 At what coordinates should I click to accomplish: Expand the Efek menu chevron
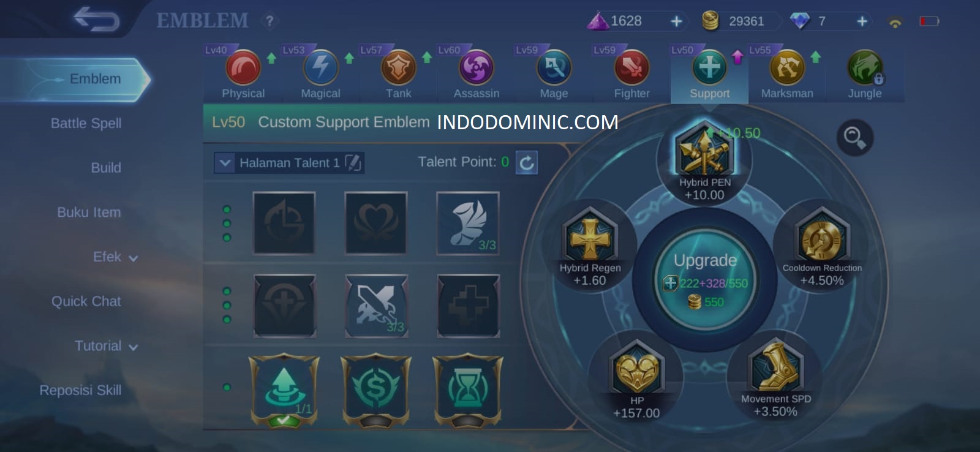pos(134,258)
